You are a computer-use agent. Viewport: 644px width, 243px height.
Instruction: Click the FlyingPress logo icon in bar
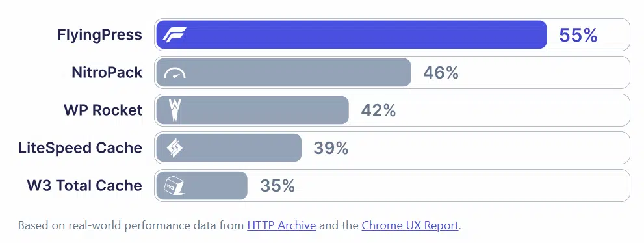pyautogui.click(x=175, y=35)
